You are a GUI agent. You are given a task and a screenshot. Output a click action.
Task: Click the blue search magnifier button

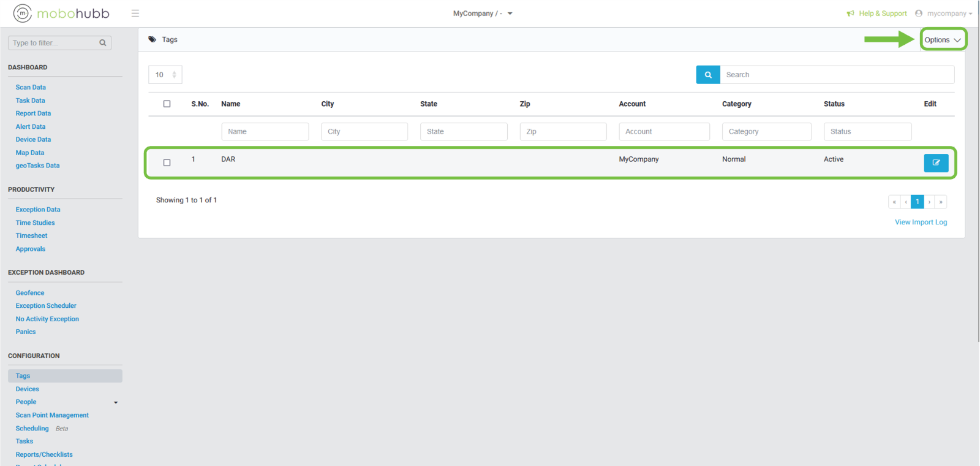click(708, 75)
